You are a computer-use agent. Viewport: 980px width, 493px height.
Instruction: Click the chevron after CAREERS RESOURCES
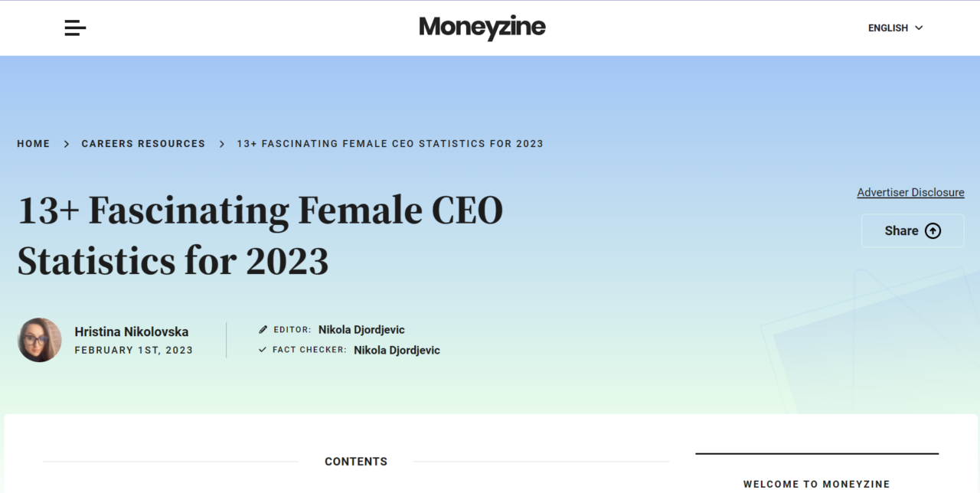221,144
